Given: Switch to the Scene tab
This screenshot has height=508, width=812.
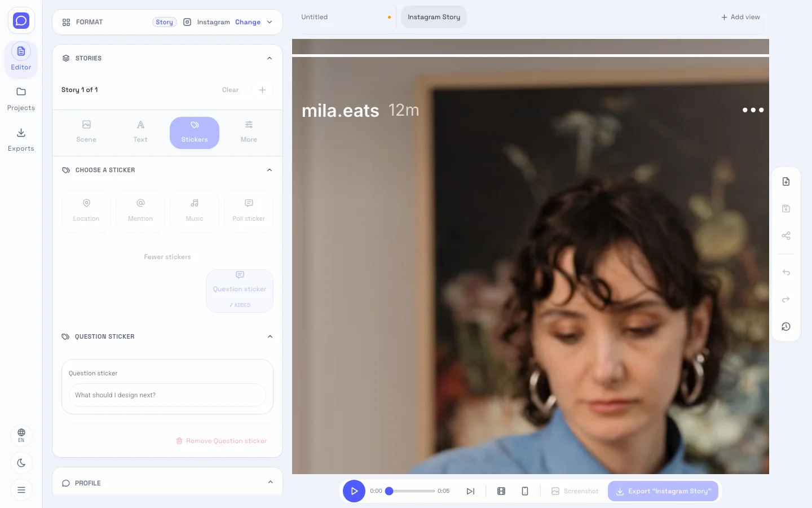Looking at the screenshot, I should [86, 133].
